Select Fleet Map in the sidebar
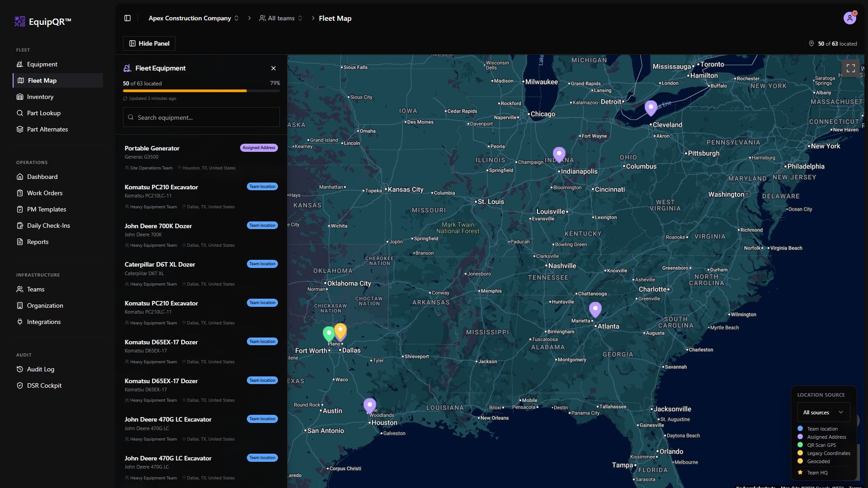The height and width of the screenshot is (488, 868). [58, 80]
